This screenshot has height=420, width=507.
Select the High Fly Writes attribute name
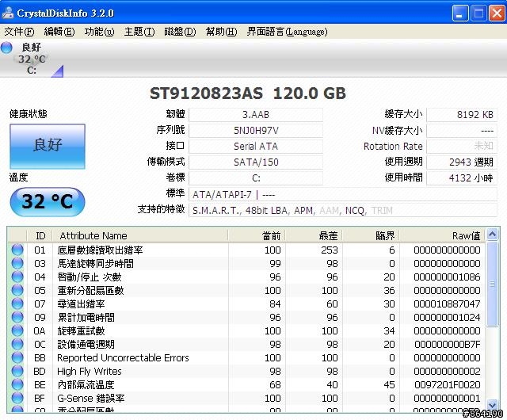[x=90, y=372]
